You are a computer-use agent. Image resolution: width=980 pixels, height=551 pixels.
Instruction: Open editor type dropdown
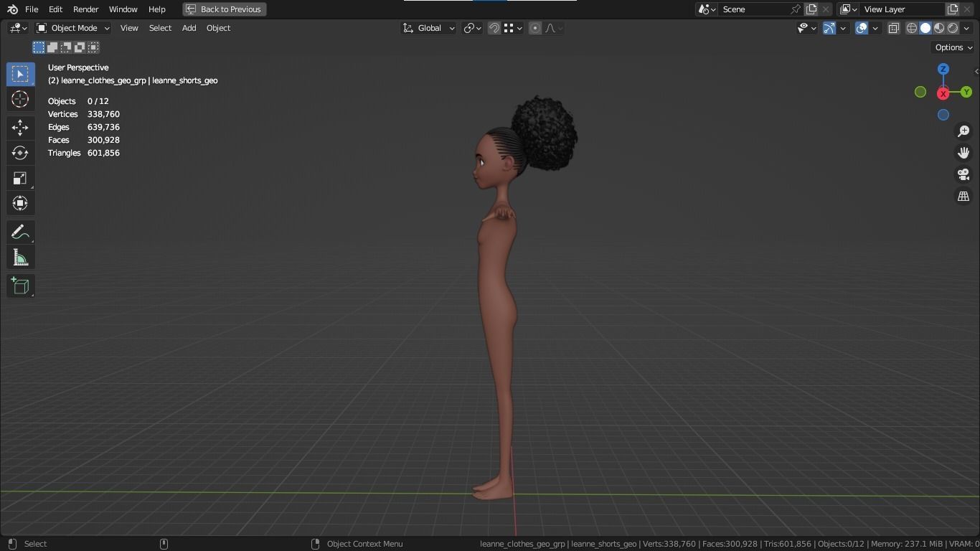pyautogui.click(x=18, y=28)
